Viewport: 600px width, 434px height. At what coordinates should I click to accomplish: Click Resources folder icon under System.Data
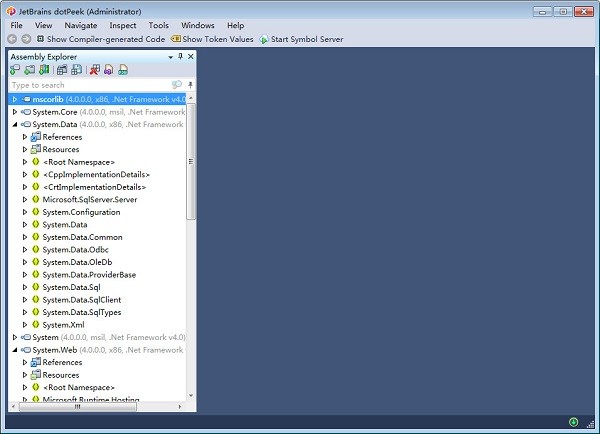pyautogui.click(x=36, y=149)
